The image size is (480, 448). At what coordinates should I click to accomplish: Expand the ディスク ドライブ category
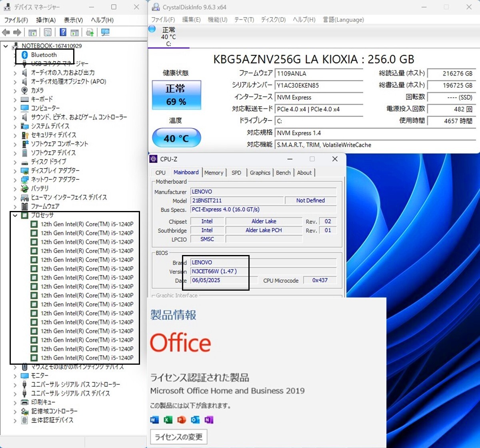click(15, 162)
